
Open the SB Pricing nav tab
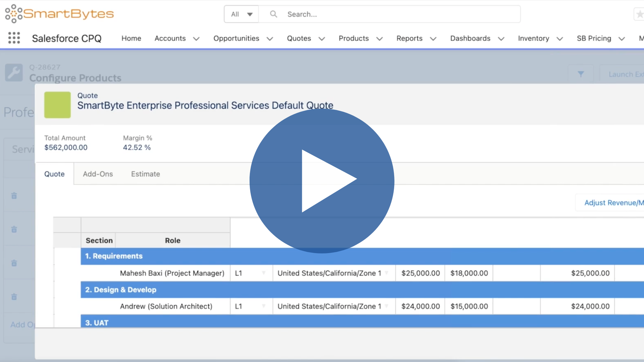tap(594, 38)
